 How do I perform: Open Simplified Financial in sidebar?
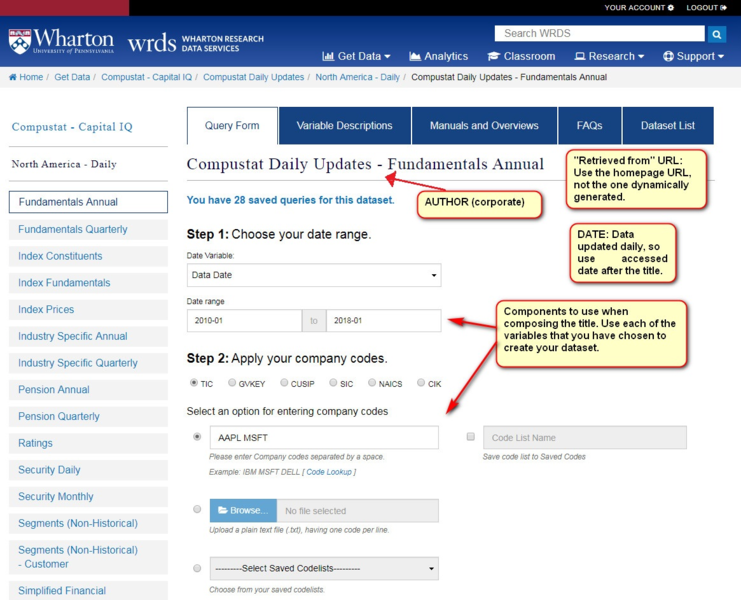pos(88,591)
